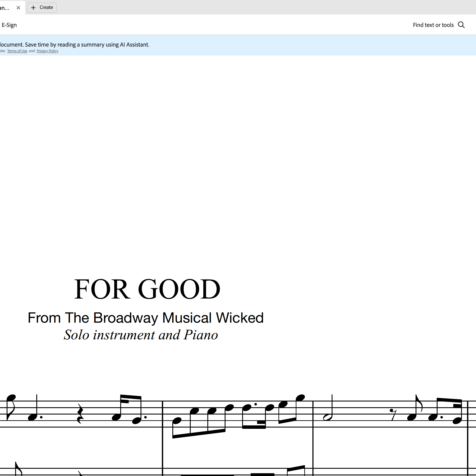
Task: Click 'Solo instrument and Piano' text
Action: click(x=141, y=335)
